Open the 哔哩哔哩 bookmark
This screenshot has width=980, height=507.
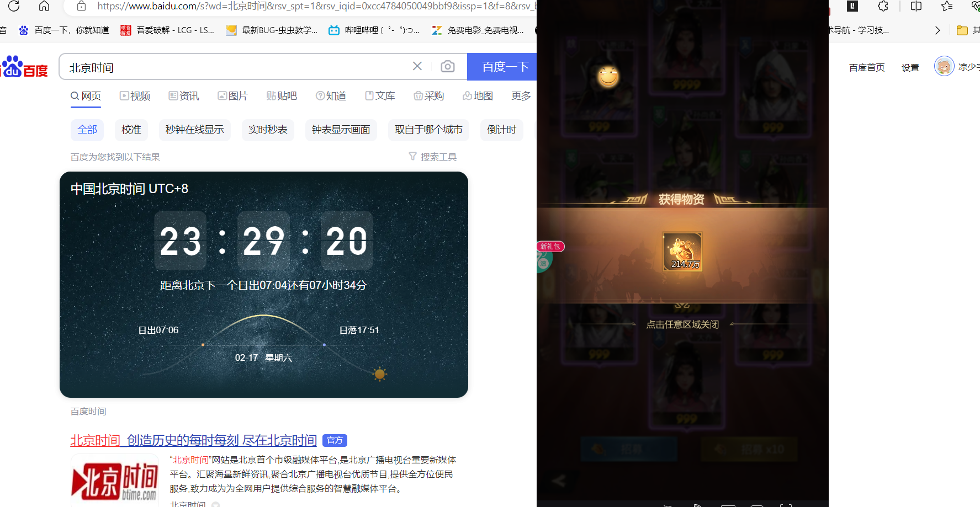coord(374,30)
